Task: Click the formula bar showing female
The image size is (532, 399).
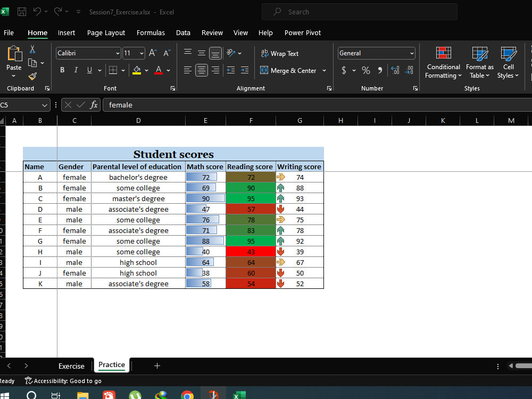Action: tap(317, 105)
